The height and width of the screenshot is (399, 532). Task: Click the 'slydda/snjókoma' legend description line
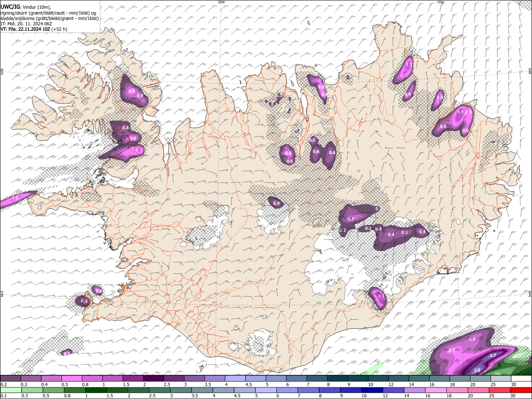49,18
